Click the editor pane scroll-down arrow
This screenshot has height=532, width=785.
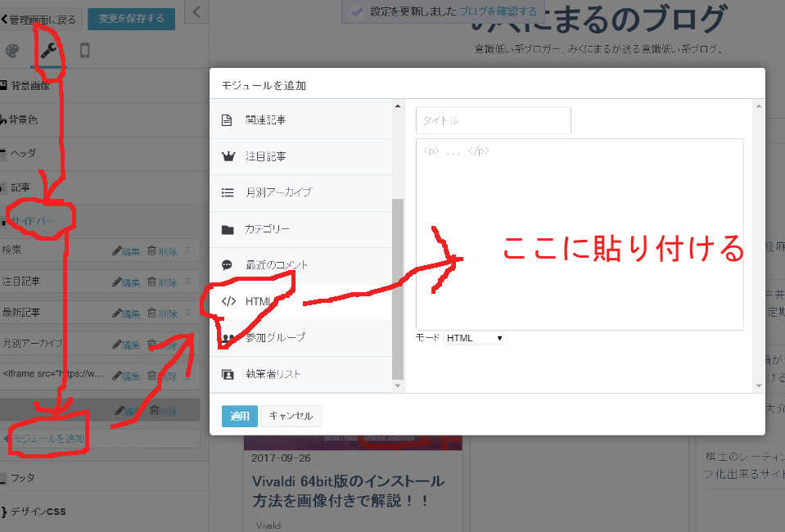759,385
